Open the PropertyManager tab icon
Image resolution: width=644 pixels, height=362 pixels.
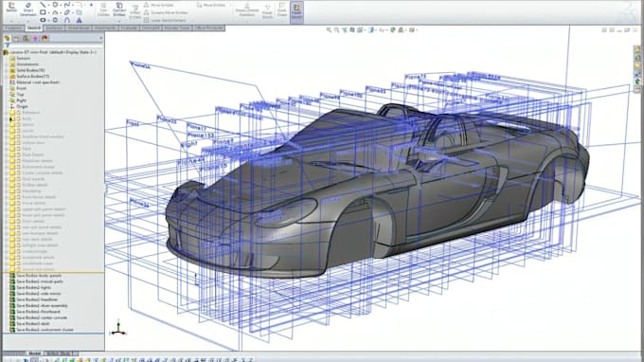16,38
